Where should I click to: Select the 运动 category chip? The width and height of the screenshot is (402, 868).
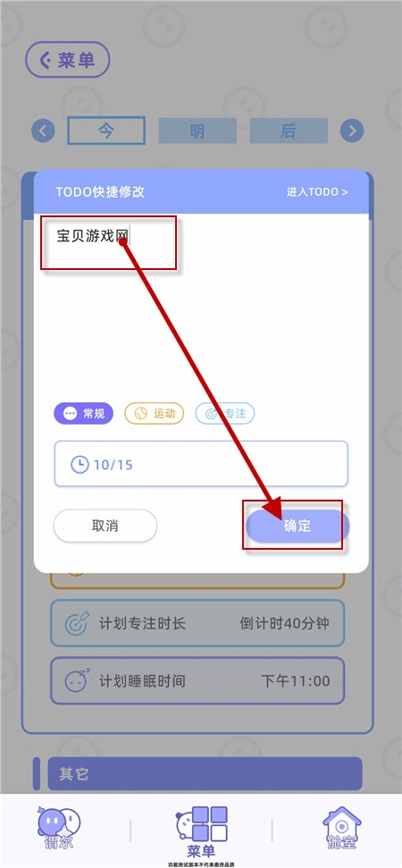pos(155,414)
